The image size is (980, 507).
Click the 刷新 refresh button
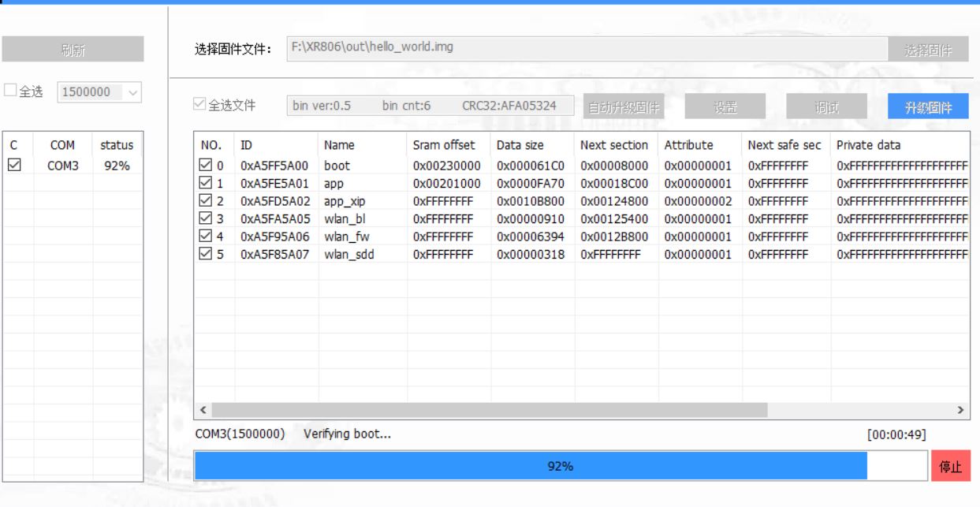click(73, 50)
